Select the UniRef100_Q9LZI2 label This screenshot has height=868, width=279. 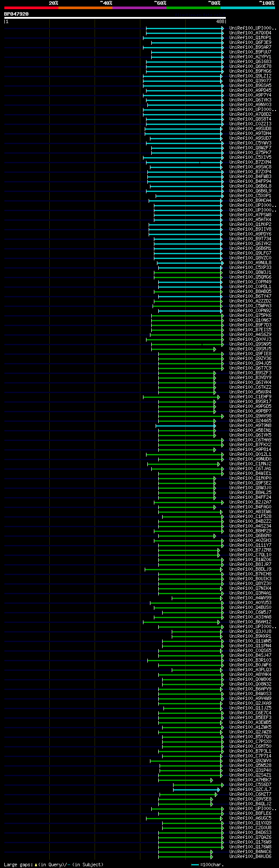point(250,76)
